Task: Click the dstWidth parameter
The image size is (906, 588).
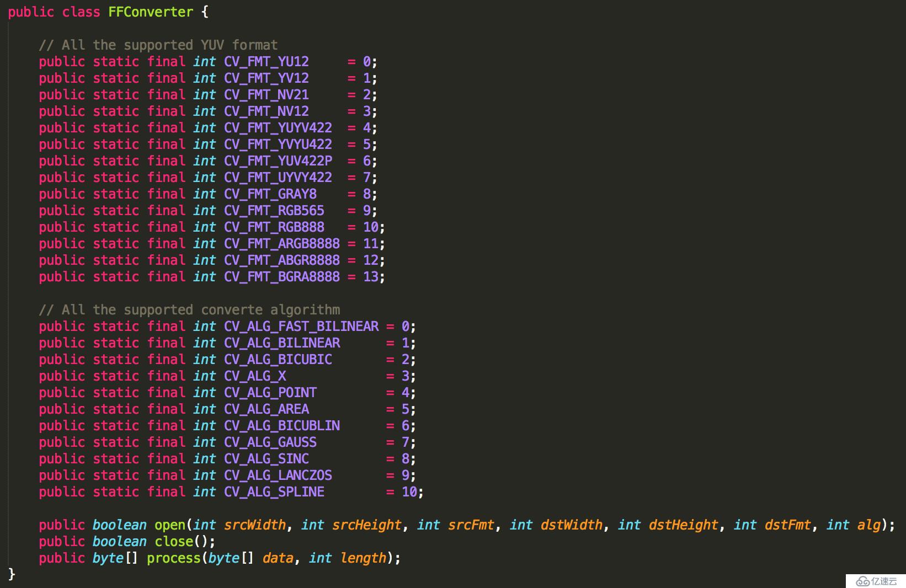Action: pyautogui.click(x=572, y=525)
